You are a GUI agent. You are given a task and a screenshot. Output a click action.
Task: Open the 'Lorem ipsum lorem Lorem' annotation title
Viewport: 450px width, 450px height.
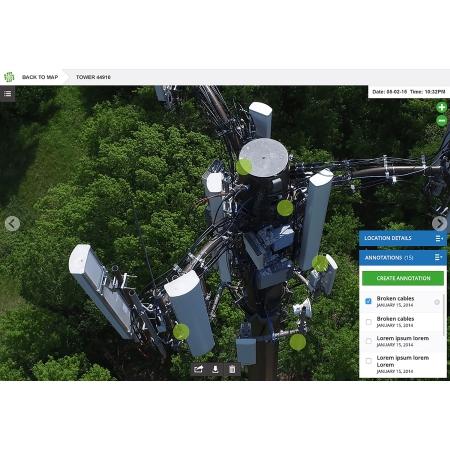pyautogui.click(x=403, y=361)
